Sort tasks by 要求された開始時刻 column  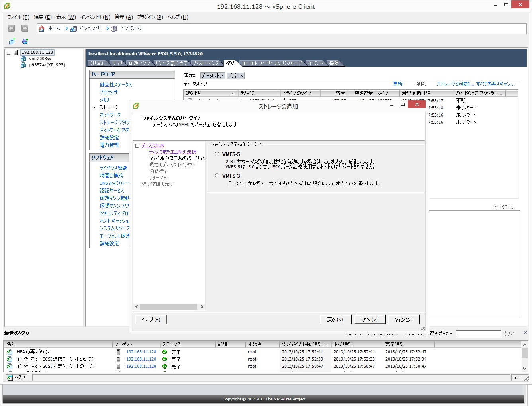pos(305,344)
